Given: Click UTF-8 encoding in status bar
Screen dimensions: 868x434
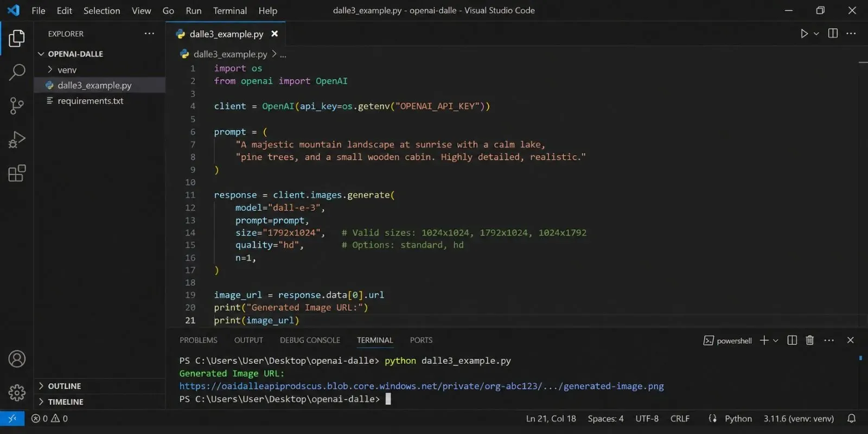Looking at the screenshot, I should (647, 418).
